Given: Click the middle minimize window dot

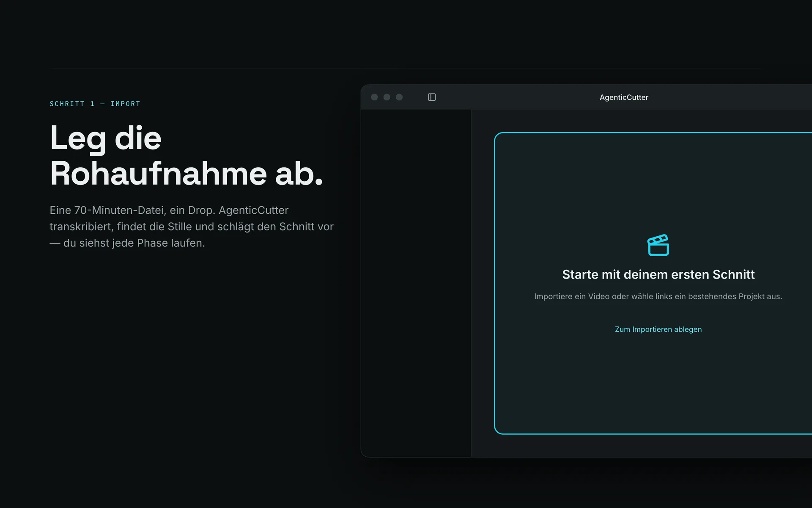Looking at the screenshot, I should (387, 97).
